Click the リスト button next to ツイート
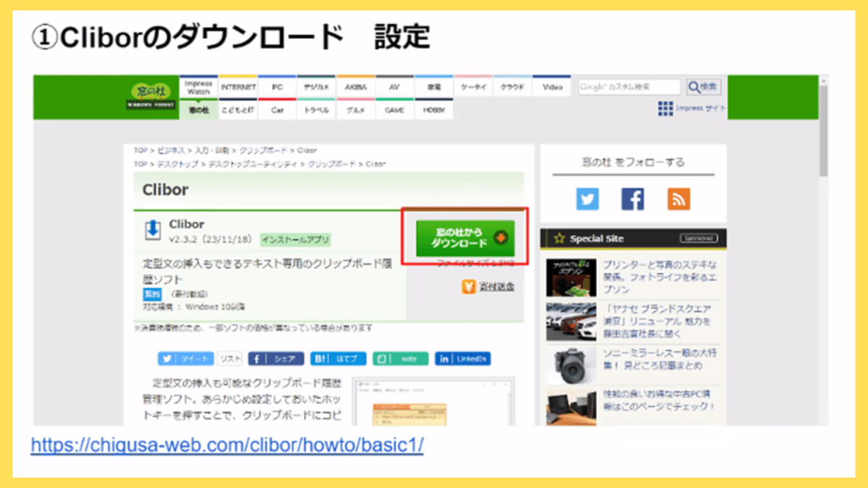Viewport: 868px width, 488px height. click(x=230, y=359)
